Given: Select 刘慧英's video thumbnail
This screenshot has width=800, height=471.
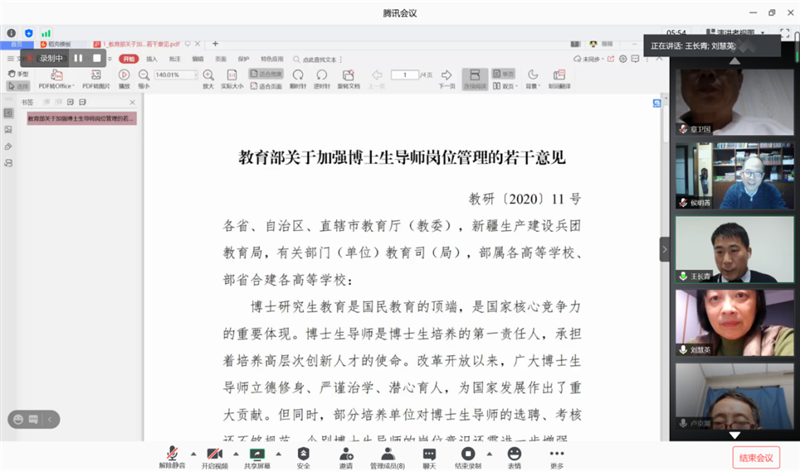Looking at the screenshot, I should (735, 323).
